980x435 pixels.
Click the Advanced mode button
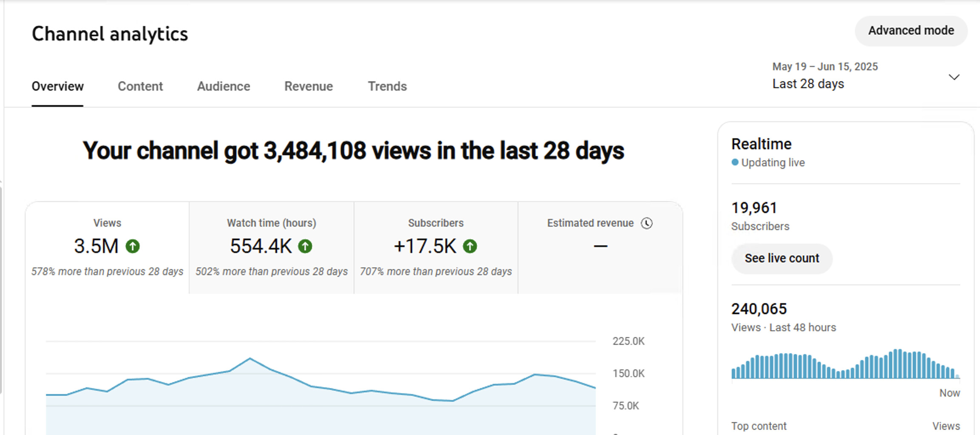coord(911,31)
